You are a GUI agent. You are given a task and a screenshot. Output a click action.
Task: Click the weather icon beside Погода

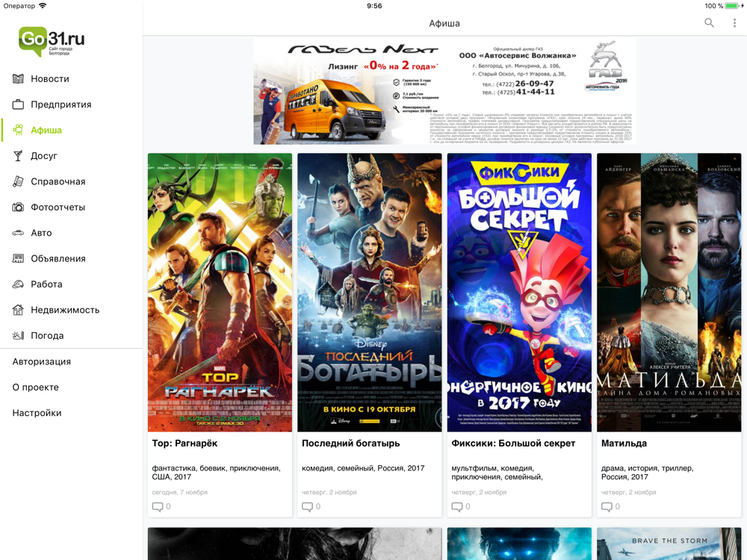(18, 336)
